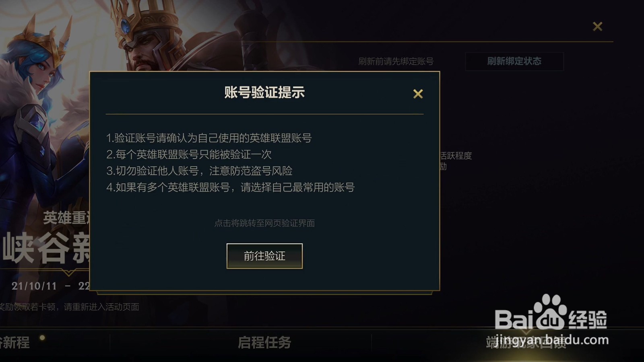This screenshot has height=362, width=644.
Task: Click the 刷新绑定状态 button
Action: [x=514, y=61]
